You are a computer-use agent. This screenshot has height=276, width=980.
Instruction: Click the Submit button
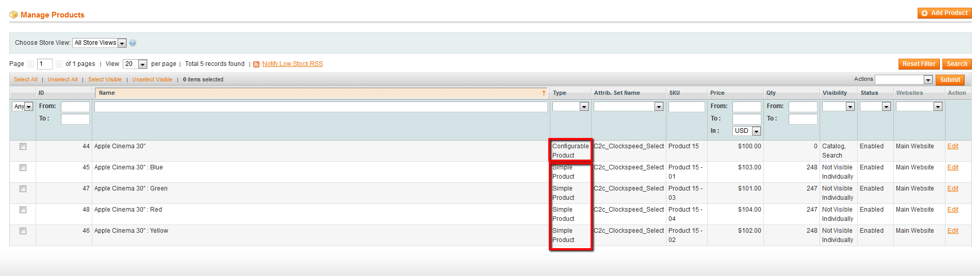click(x=950, y=80)
